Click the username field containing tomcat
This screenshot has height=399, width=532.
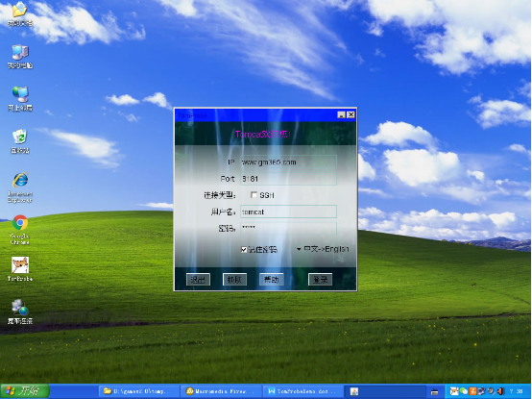tap(288, 212)
